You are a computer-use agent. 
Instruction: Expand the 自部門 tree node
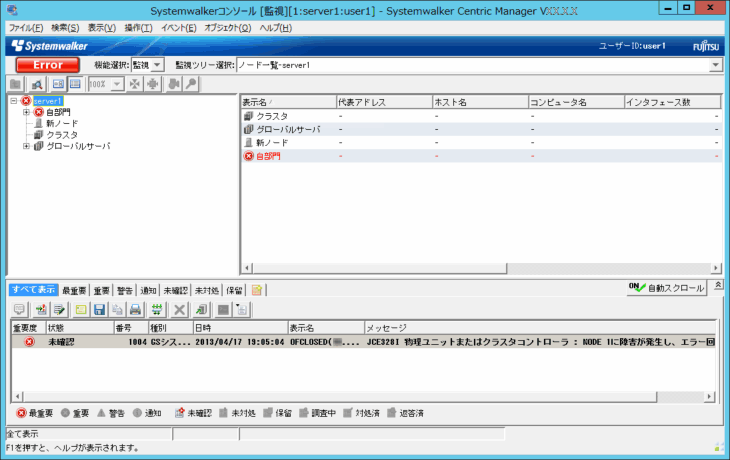[x=27, y=112]
